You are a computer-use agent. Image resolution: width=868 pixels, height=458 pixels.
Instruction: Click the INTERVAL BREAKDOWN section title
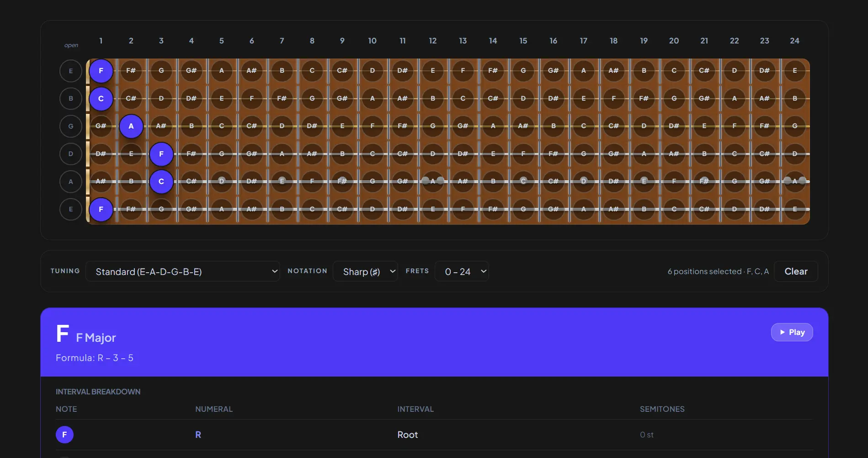98,392
